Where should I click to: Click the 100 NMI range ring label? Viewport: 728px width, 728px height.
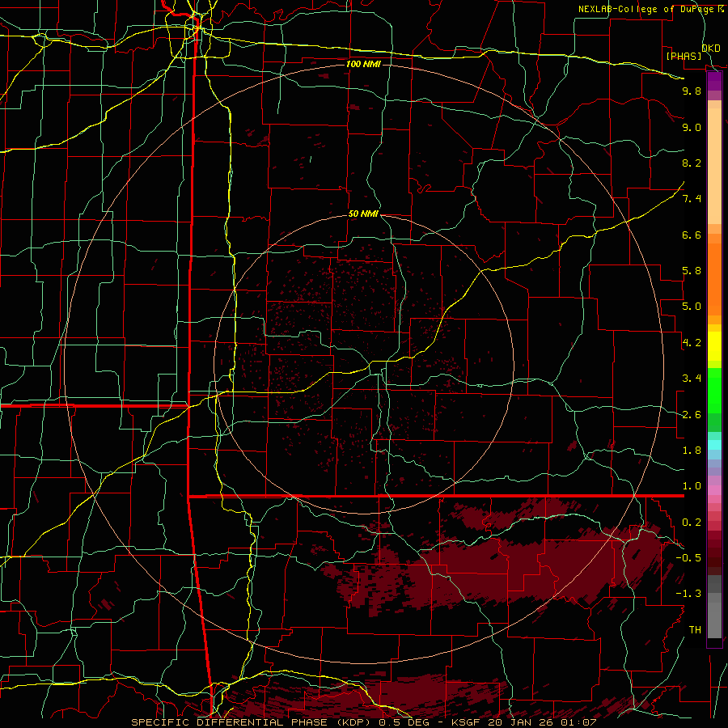pos(363,64)
